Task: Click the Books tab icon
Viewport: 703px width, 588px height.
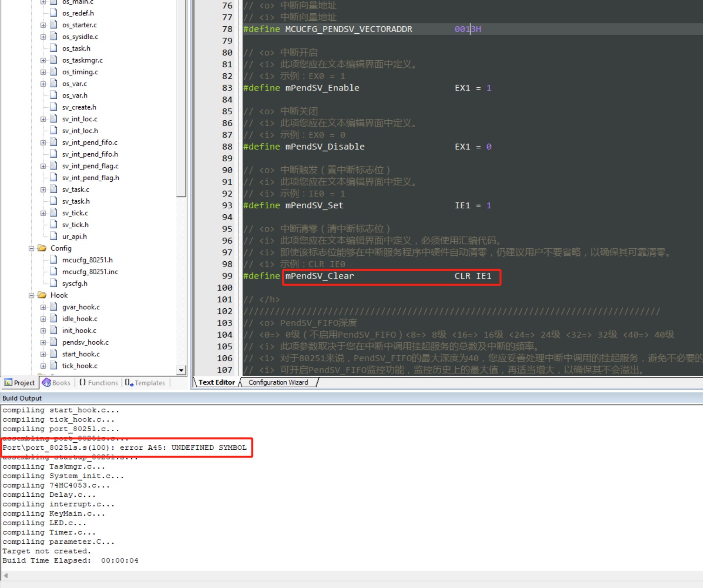Action: pyautogui.click(x=47, y=382)
